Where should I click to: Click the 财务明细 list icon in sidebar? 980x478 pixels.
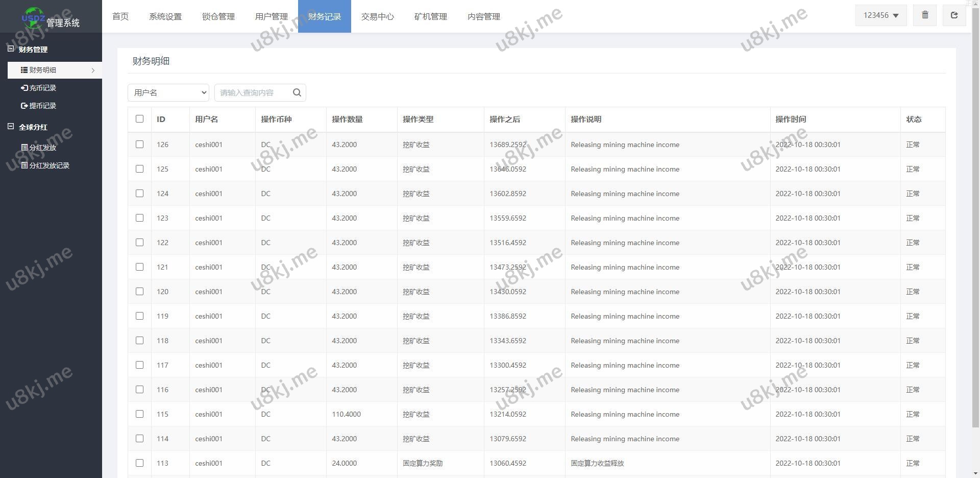24,70
